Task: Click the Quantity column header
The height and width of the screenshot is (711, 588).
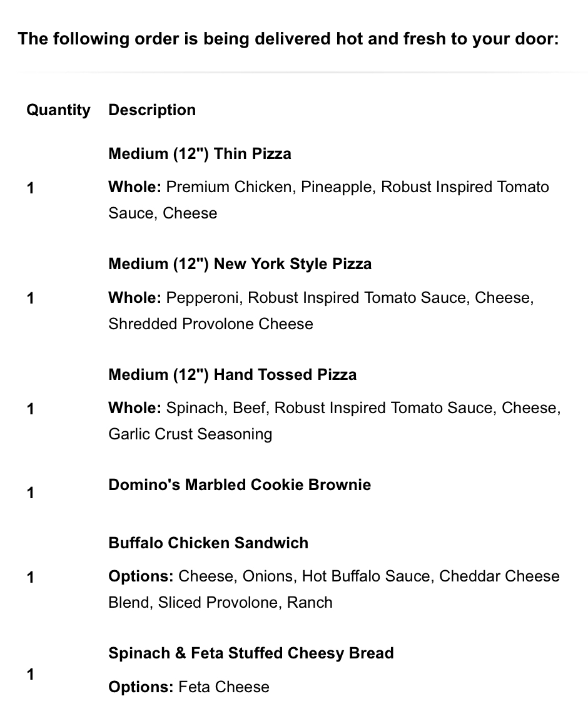Action: click(x=58, y=110)
